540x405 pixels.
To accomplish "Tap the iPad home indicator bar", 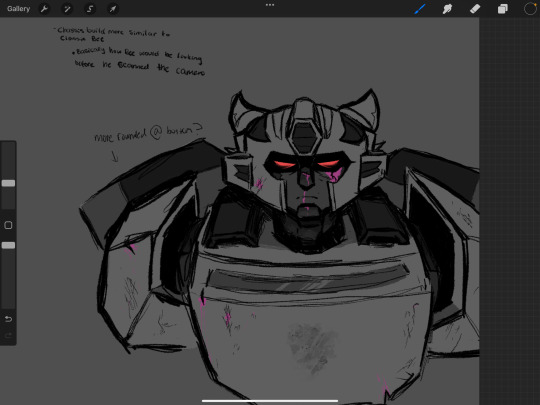I will [x=270, y=401].
